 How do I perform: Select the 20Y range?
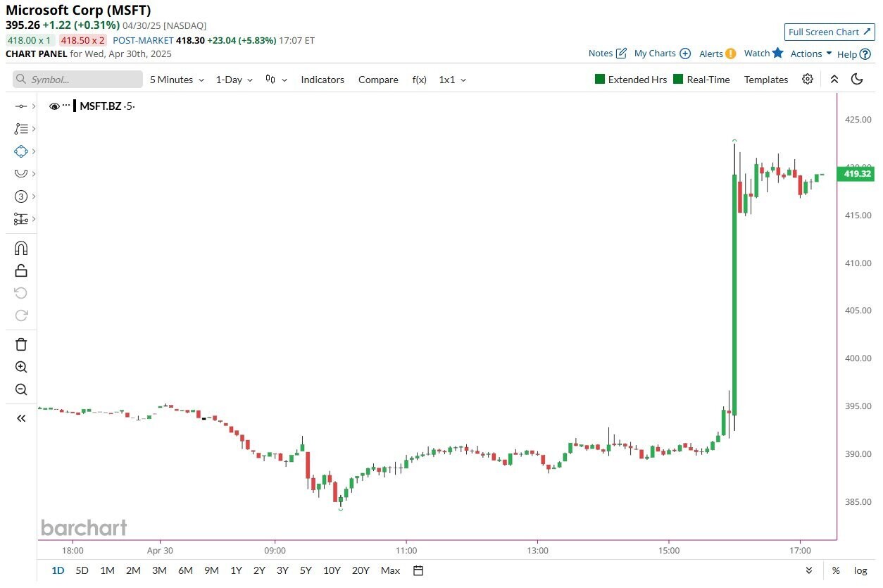361,570
